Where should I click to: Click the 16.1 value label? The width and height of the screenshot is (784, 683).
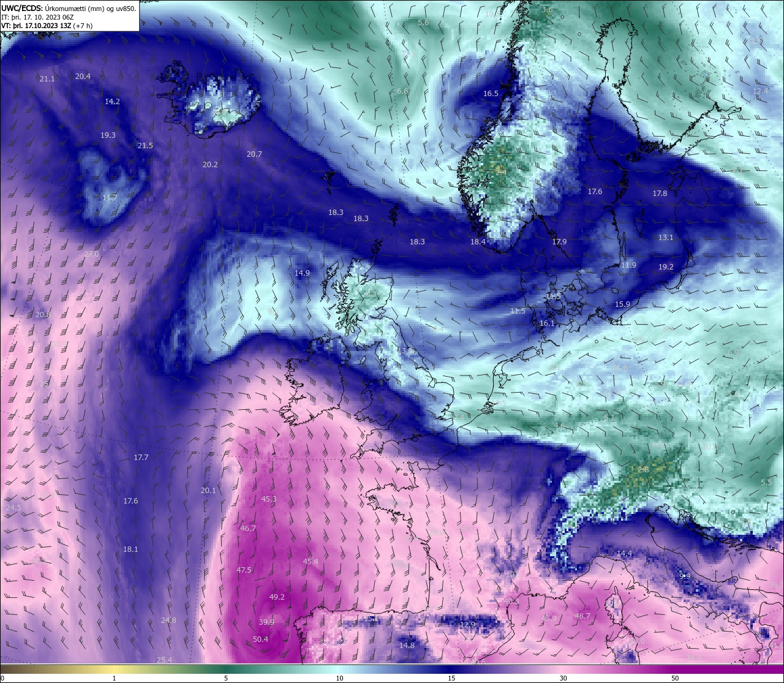547,323
